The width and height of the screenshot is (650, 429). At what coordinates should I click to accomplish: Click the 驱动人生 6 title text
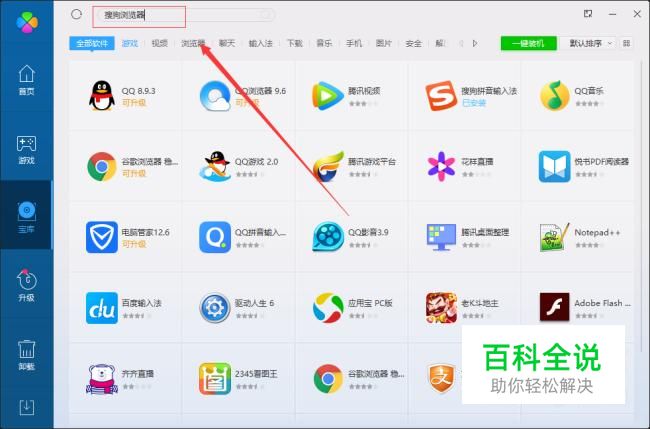pyautogui.click(x=254, y=303)
